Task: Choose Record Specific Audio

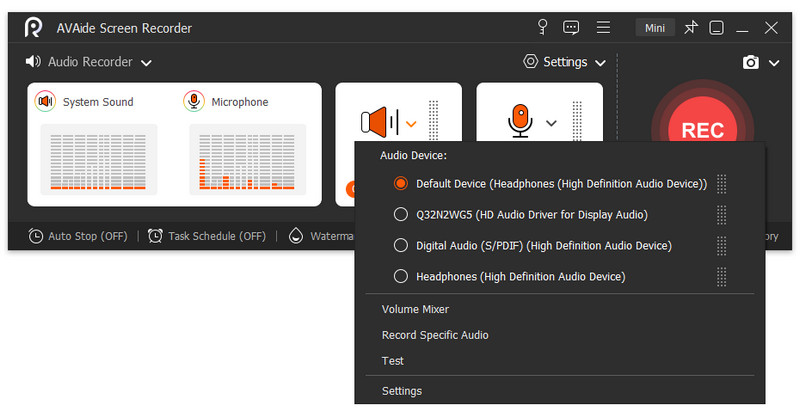Action: [435, 335]
